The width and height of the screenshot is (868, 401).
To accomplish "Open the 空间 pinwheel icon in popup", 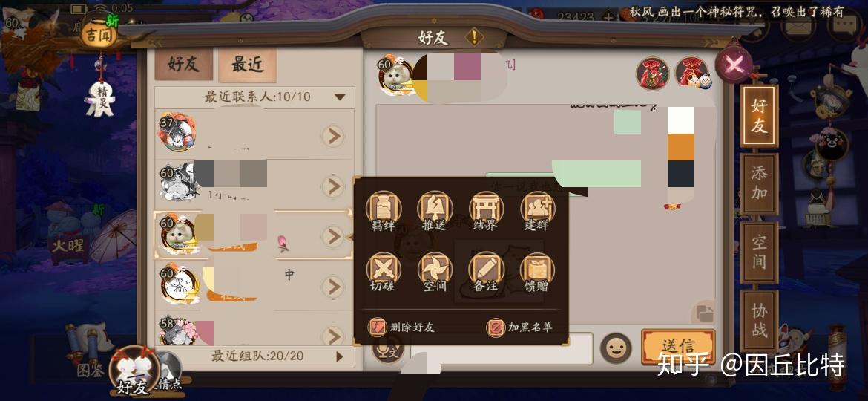I will pos(435,272).
